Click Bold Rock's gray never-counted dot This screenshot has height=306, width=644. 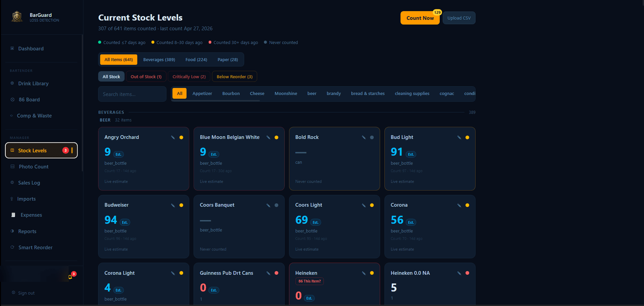pyautogui.click(x=372, y=137)
